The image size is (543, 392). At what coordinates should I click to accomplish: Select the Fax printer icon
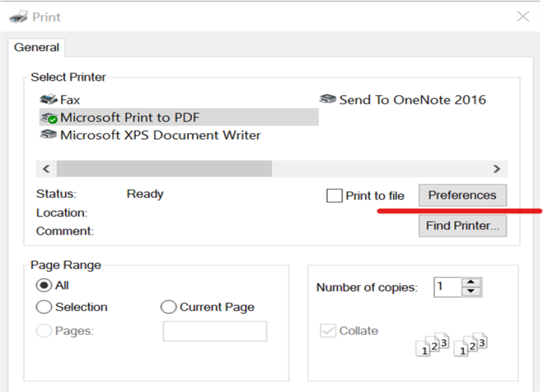click(48, 100)
